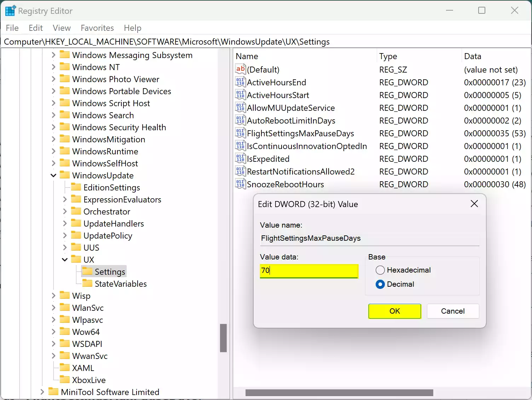
Task: Collapse the UX tree node
Action: (x=65, y=259)
